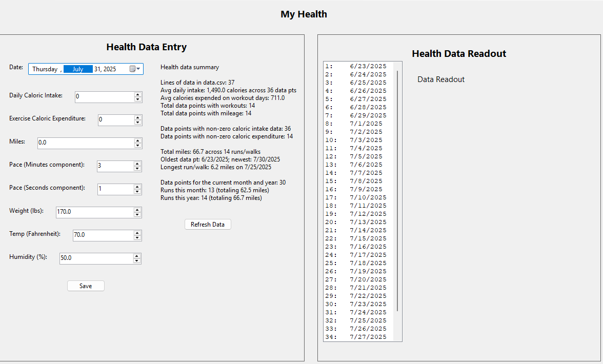Increase Daily Caloric Intake with up arrow
The width and height of the screenshot is (603, 364).
point(137,94)
